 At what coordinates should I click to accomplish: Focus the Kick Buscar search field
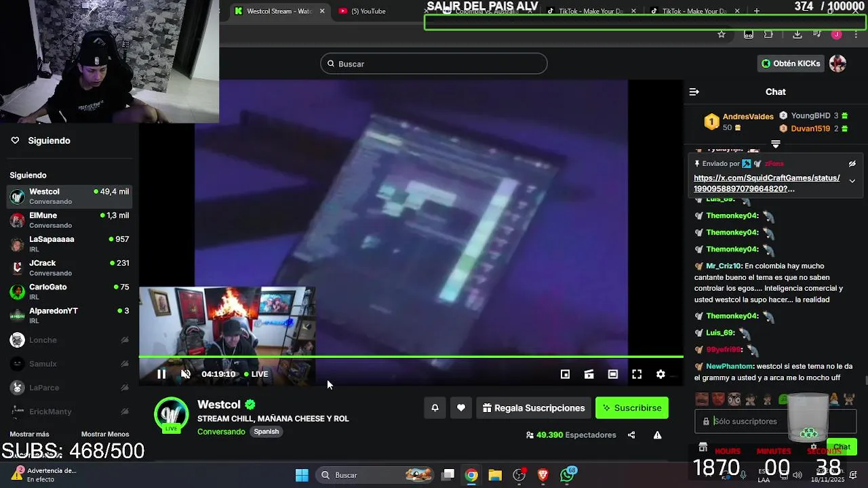pos(434,64)
